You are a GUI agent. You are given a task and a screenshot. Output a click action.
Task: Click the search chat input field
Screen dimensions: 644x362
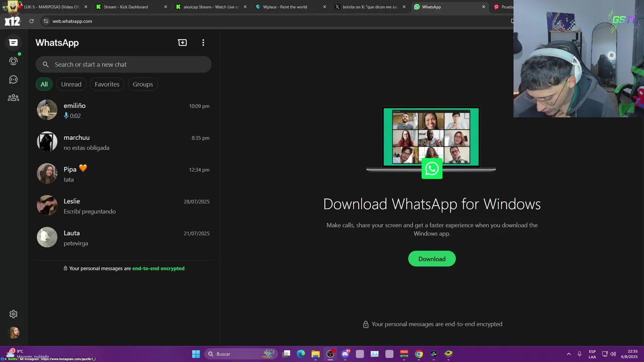pyautogui.click(x=123, y=64)
